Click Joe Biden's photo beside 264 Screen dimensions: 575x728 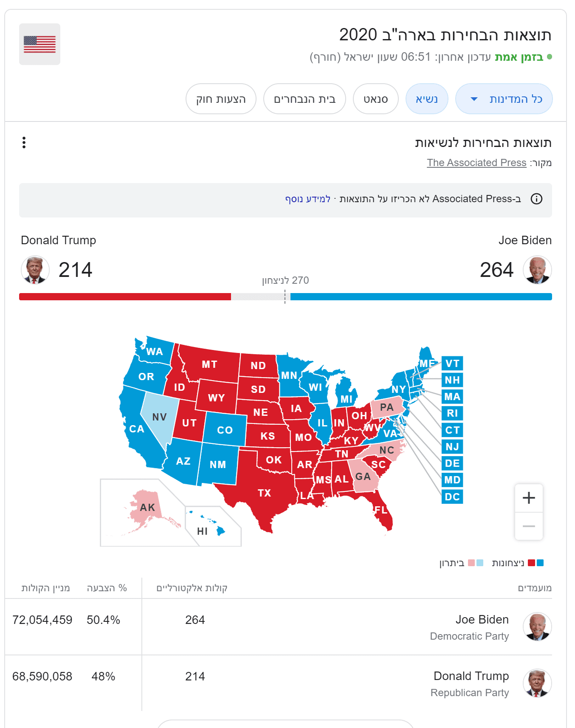(x=537, y=270)
